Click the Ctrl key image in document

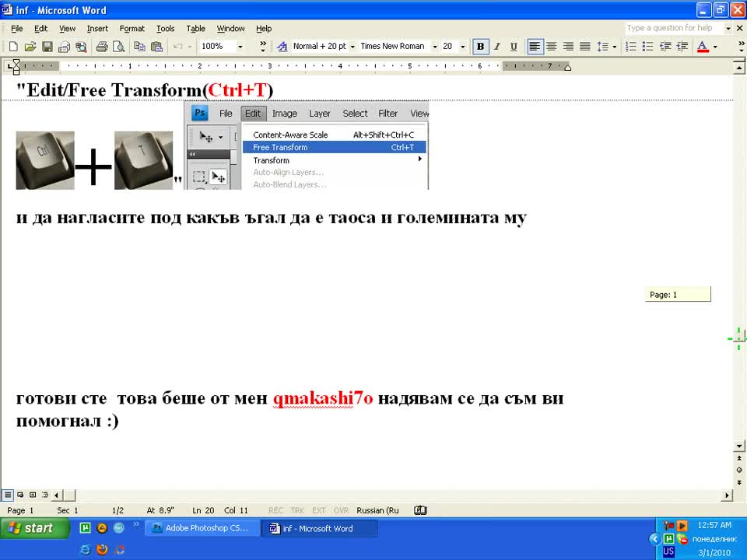pos(45,160)
